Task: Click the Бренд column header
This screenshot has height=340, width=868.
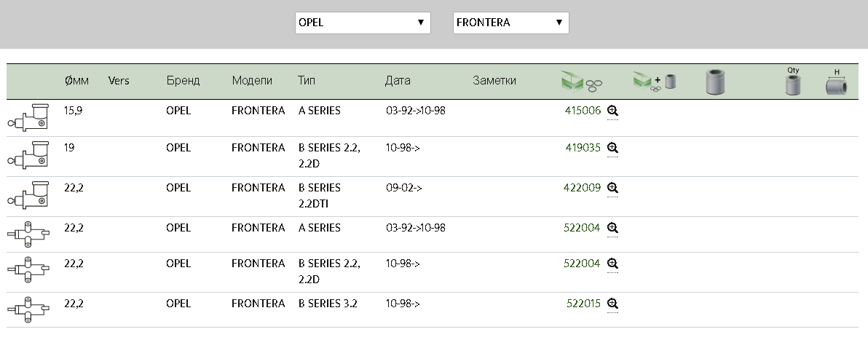Action: click(x=183, y=81)
